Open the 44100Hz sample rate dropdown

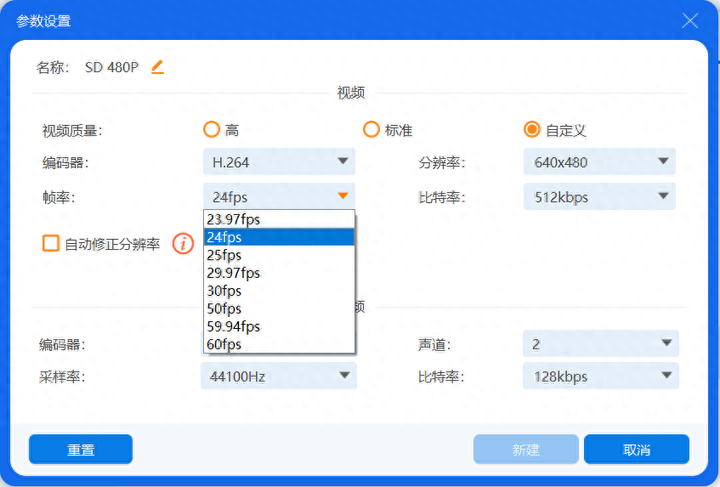[x=279, y=376]
